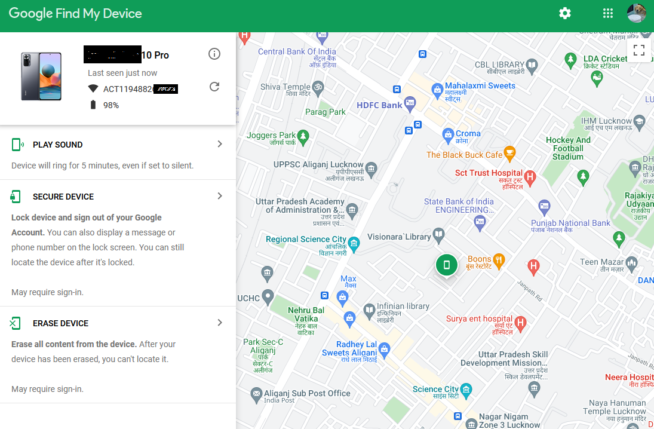The width and height of the screenshot is (654, 429).
Task: Click the battery 98% status
Action: click(x=105, y=105)
